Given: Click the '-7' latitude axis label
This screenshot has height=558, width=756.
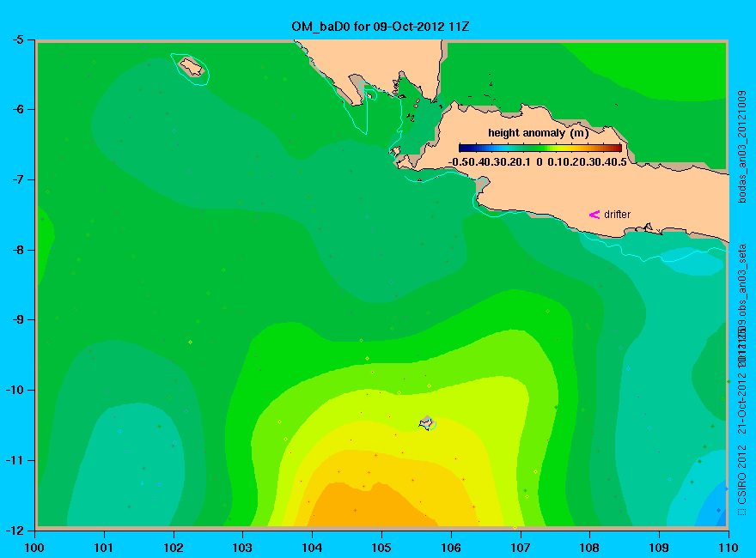Looking at the screenshot, I should point(17,179).
